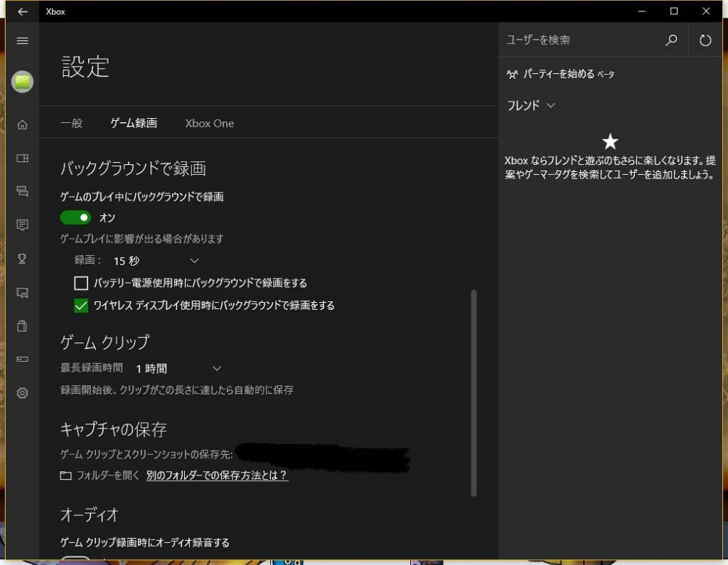Click the オーディオ heading
Image resolution: width=728 pixels, height=565 pixels.
click(x=90, y=515)
